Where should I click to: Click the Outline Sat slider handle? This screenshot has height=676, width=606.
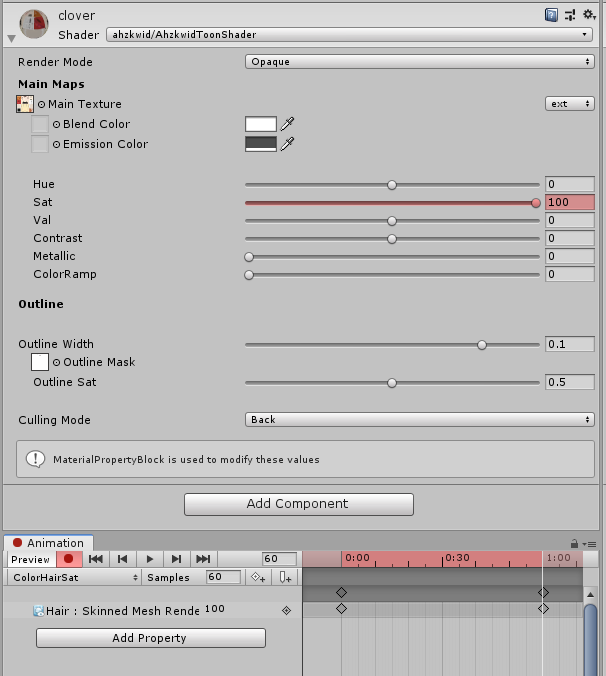pyautogui.click(x=392, y=383)
